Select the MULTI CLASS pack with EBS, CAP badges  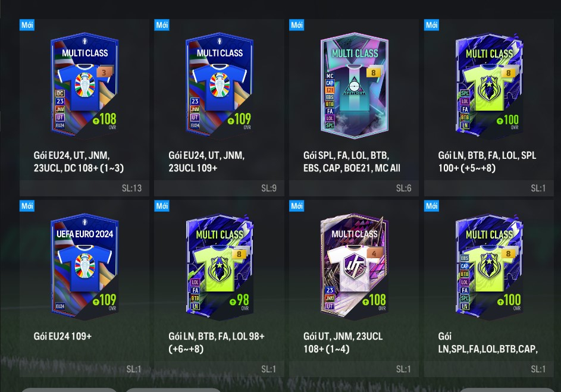tap(489, 288)
